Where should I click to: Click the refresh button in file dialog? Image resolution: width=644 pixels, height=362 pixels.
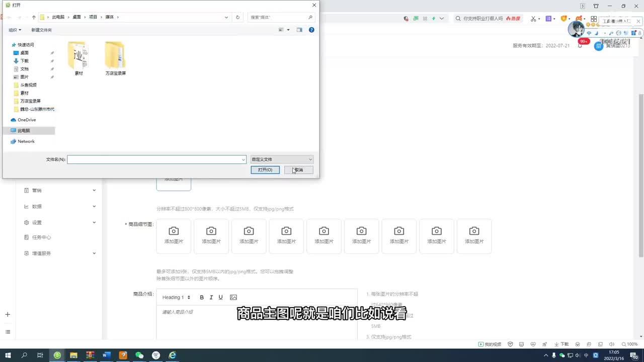point(238,17)
